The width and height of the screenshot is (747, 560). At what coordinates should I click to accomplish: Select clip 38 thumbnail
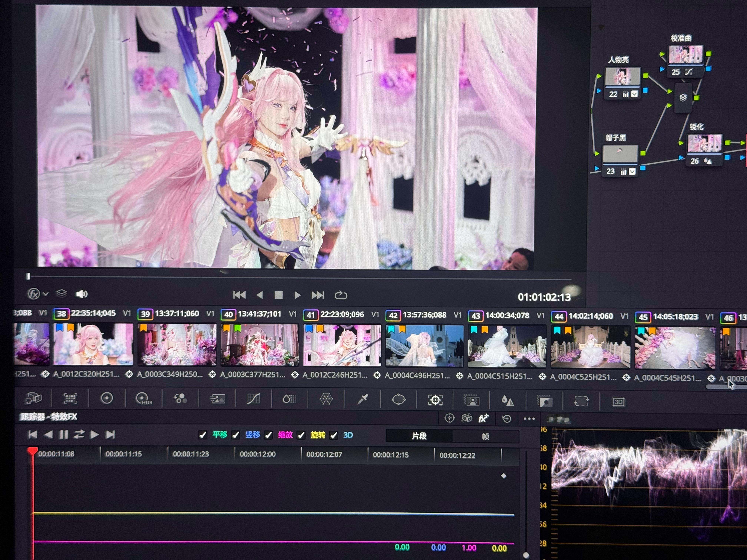[93, 344]
